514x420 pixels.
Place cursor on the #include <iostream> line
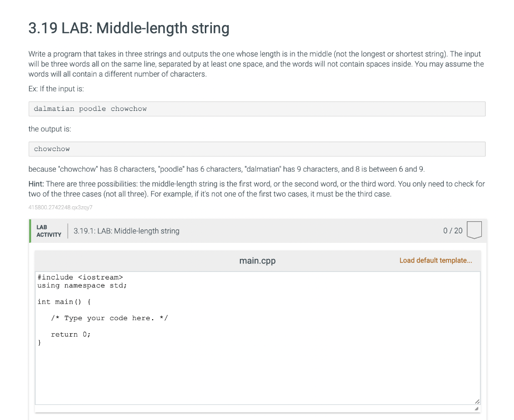pos(80,277)
